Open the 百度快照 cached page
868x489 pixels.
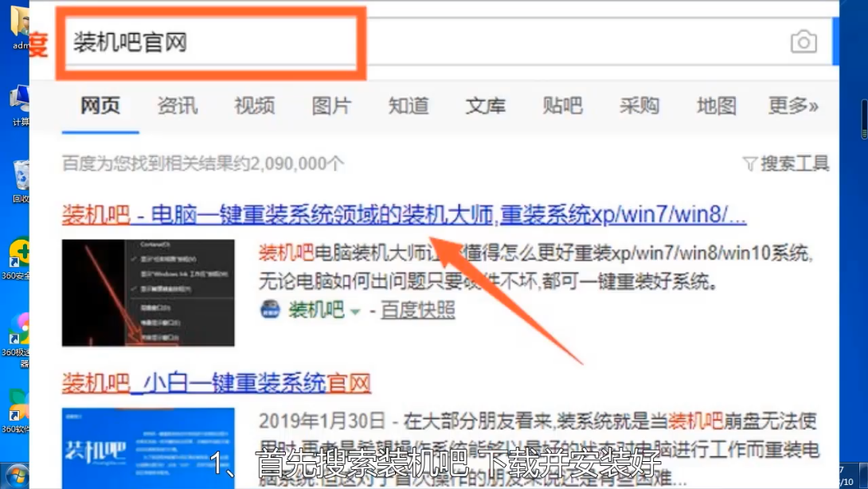[418, 311]
